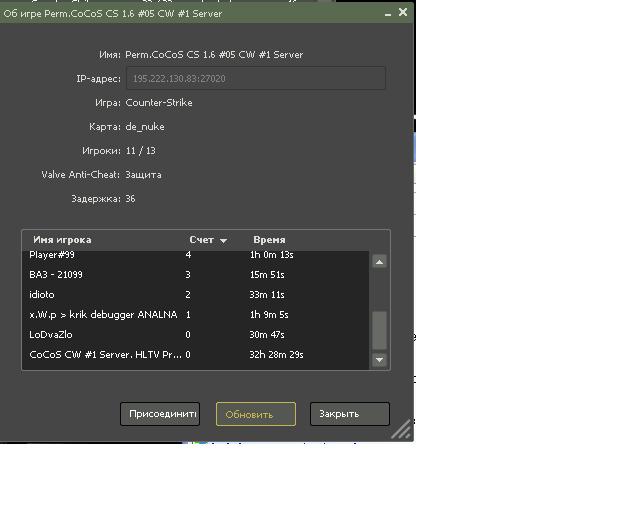Click the Valve Anti-Cheat value Защита

(x=143, y=175)
